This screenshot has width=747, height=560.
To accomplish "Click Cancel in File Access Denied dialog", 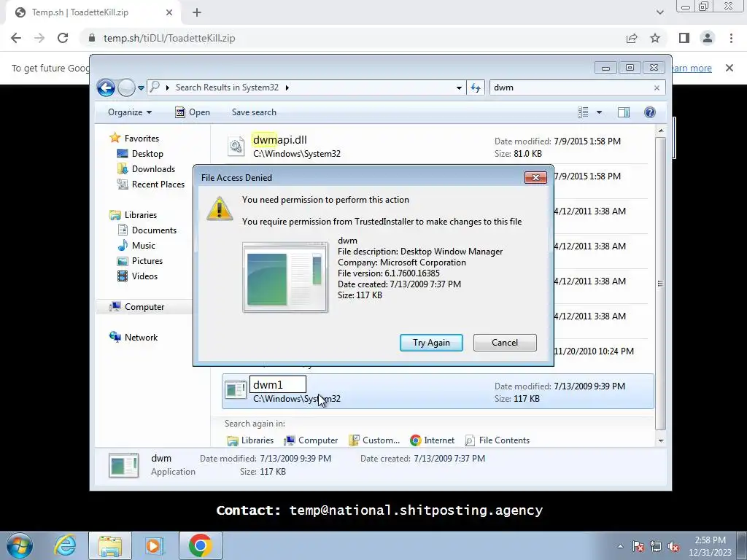I will (505, 343).
